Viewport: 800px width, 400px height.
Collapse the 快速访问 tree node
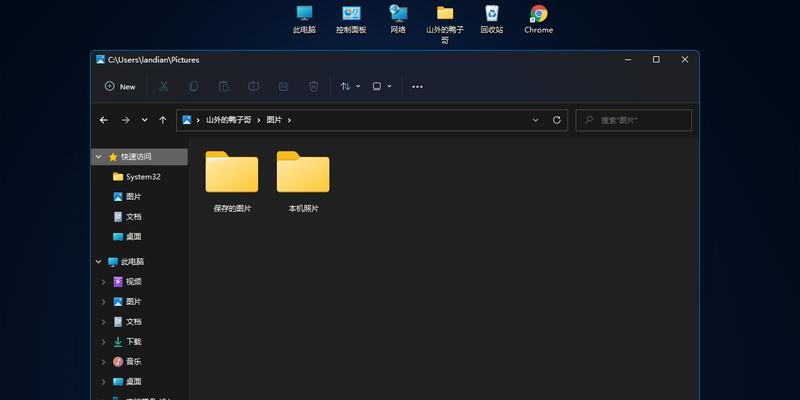(98, 157)
